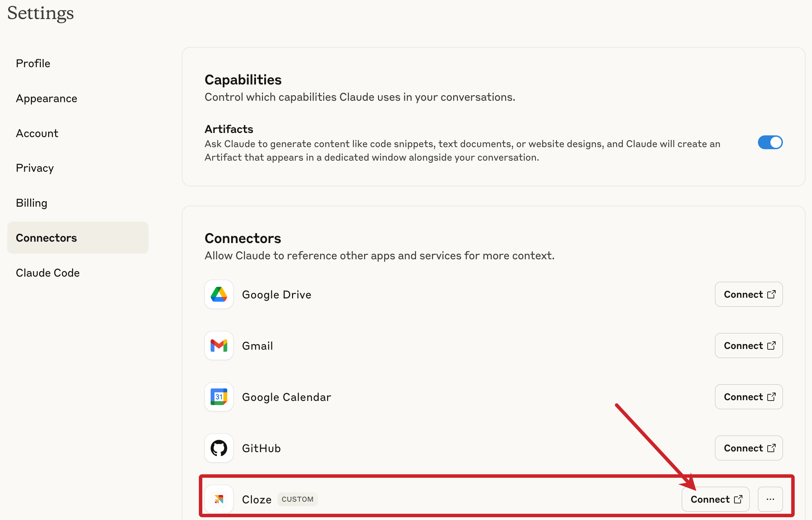Open the Billing section
Image resolution: width=812 pixels, height=520 pixels.
tap(78, 203)
